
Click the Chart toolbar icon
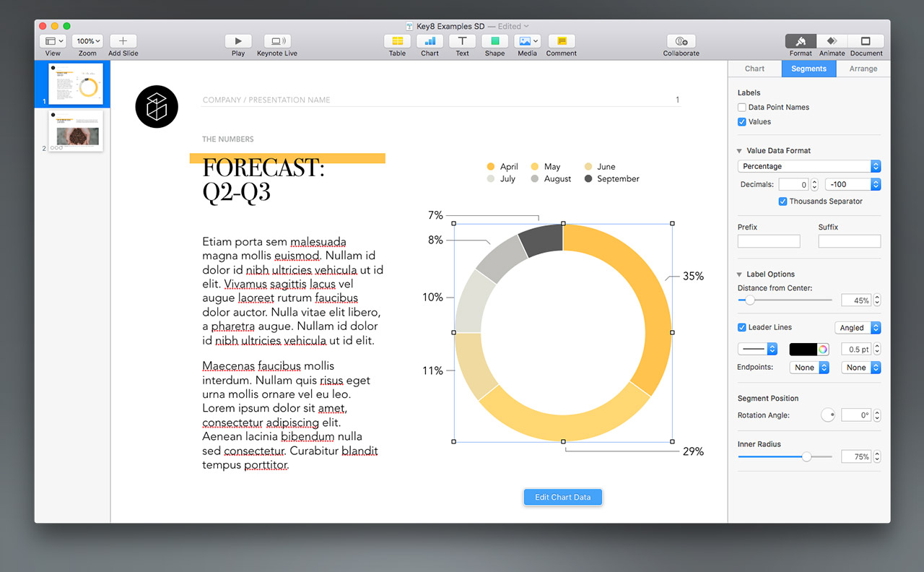pos(430,42)
